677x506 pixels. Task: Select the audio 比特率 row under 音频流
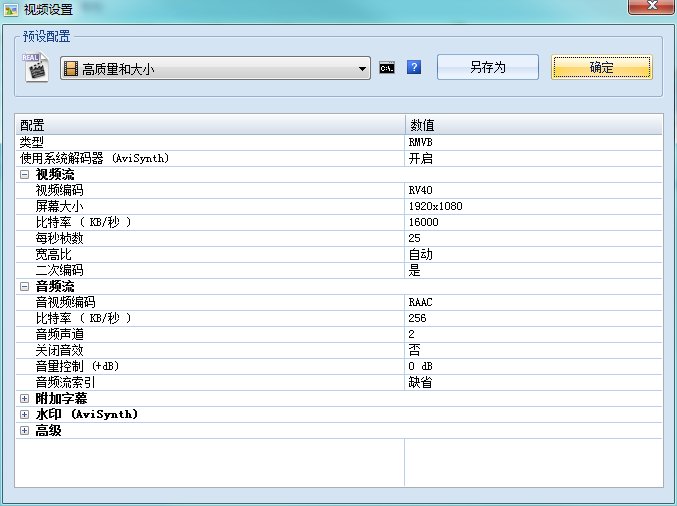pos(339,318)
